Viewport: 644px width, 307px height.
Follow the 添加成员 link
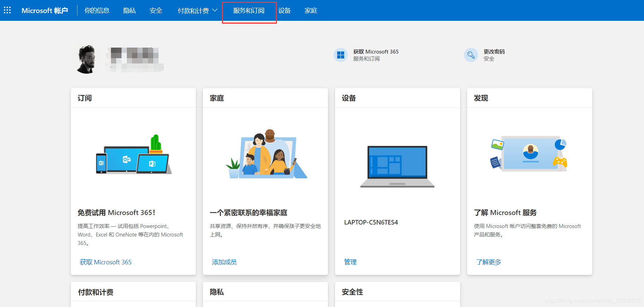tap(224, 262)
